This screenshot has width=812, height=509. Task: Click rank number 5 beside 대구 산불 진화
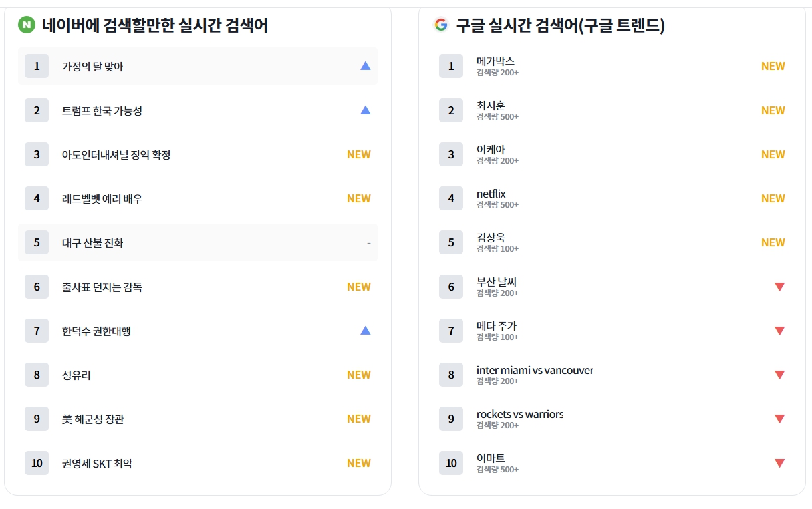click(x=37, y=242)
